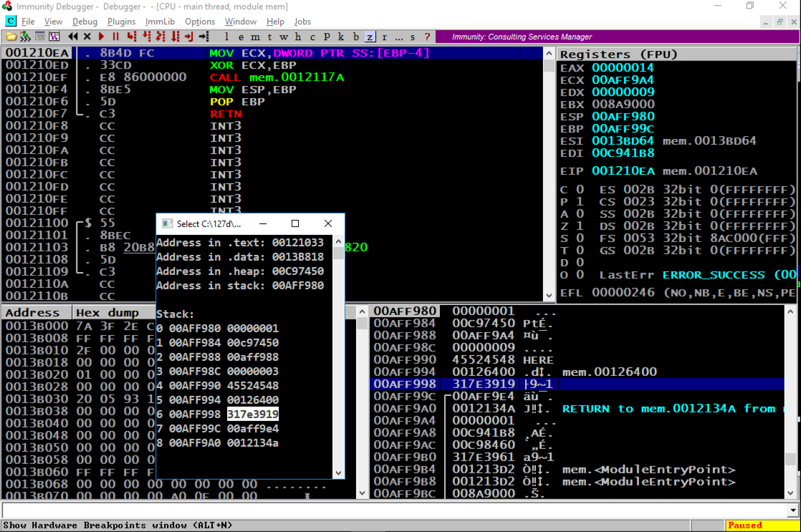Screen dimensions: 801x532
Task: Pause execution with the red pause icon
Action: [115, 37]
